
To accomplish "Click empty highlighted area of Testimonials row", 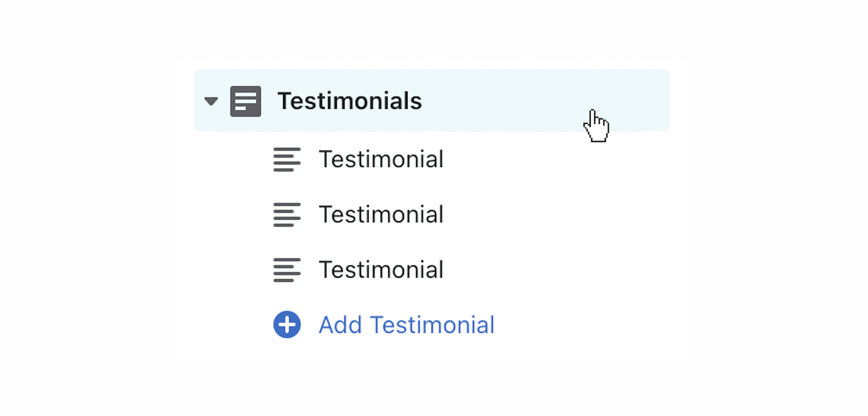I will [508, 101].
